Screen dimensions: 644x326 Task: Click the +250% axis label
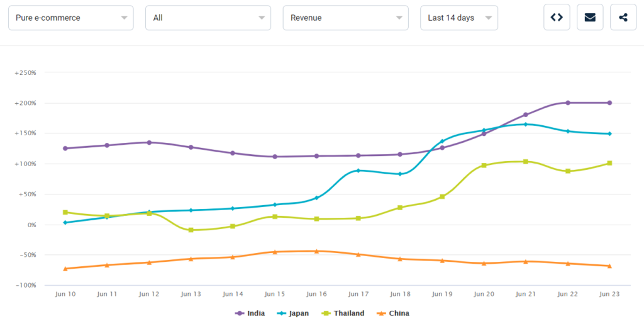pyautogui.click(x=25, y=73)
